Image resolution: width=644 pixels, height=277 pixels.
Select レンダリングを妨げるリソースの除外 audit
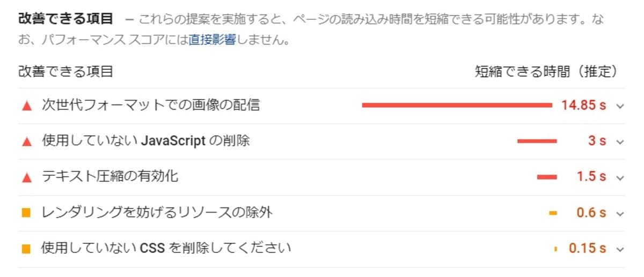point(157,212)
